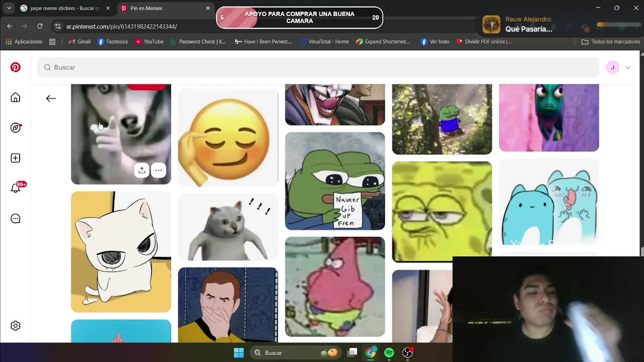
Task: Open the Password Check bookmark
Action: coord(198,42)
